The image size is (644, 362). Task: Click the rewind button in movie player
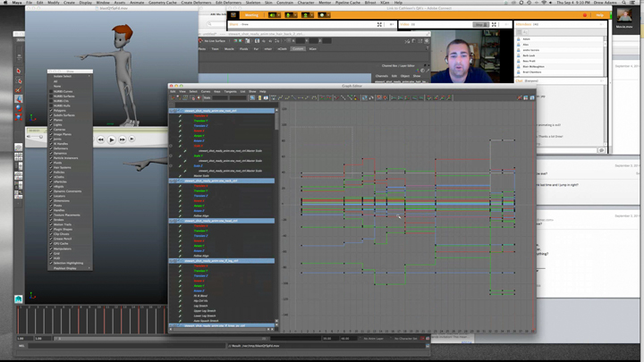point(100,139)
